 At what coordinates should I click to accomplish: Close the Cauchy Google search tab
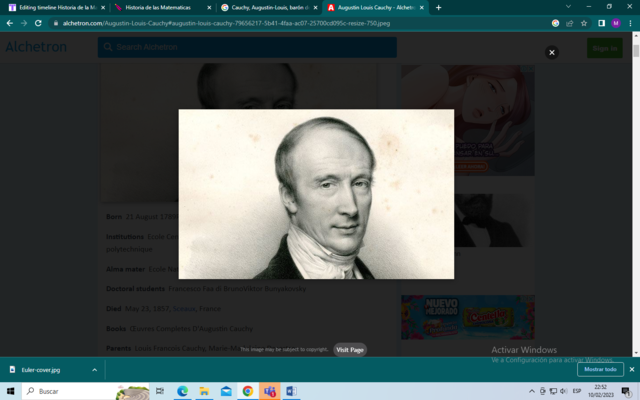[x=315, y=7]
